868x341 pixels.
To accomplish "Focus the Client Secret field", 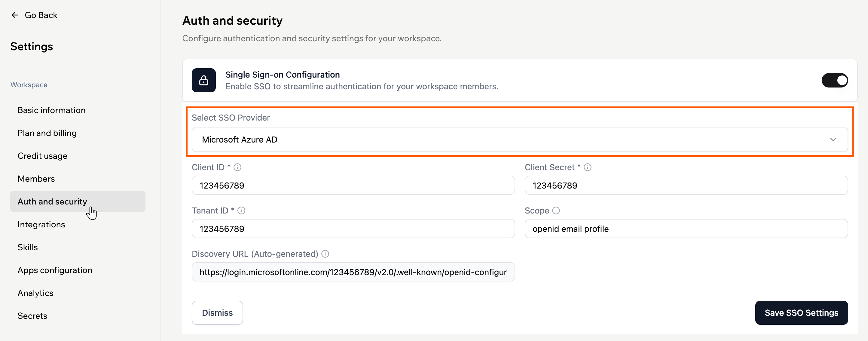I will 686,186.
